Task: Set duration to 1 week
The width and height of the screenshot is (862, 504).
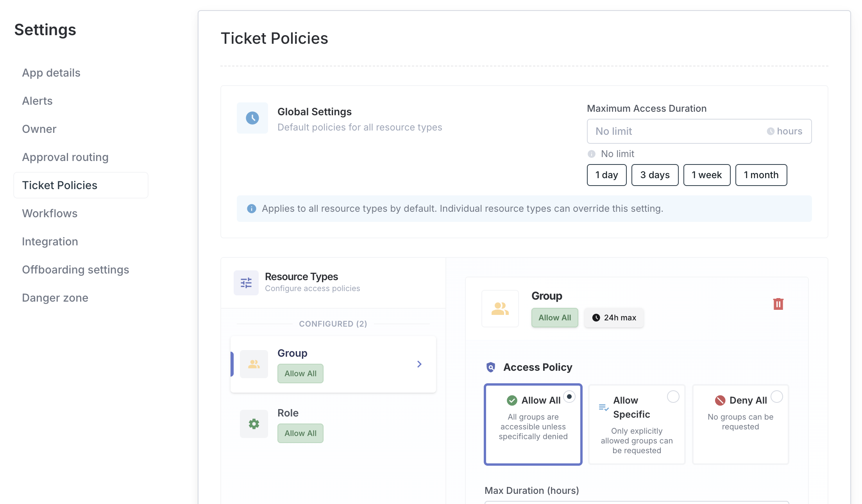Action: point(706,175)
